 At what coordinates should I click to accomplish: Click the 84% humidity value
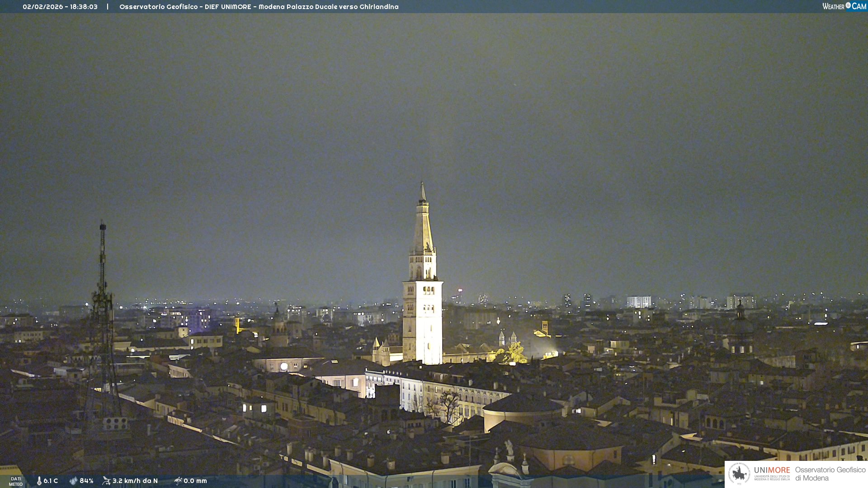tap(86, 481)
